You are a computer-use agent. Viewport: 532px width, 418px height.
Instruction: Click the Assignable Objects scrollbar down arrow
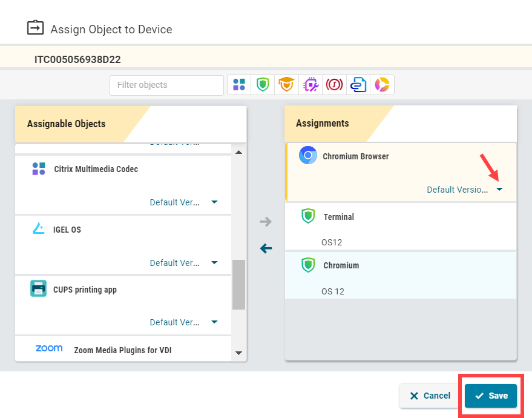(238, 353)
